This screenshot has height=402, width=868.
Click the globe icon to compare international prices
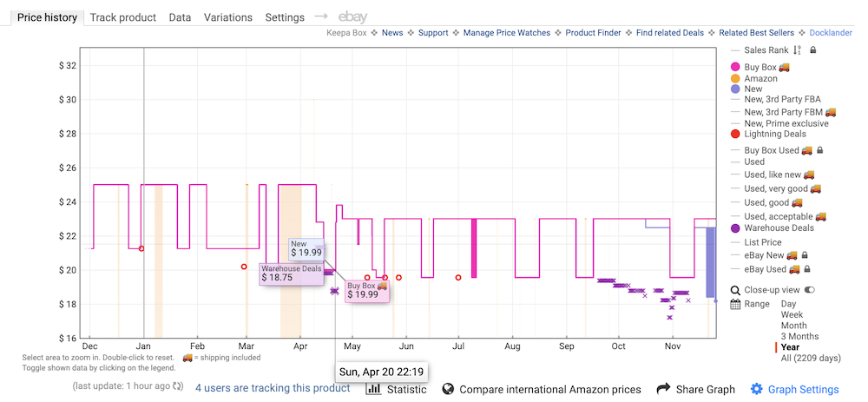(x=449, y=389)
